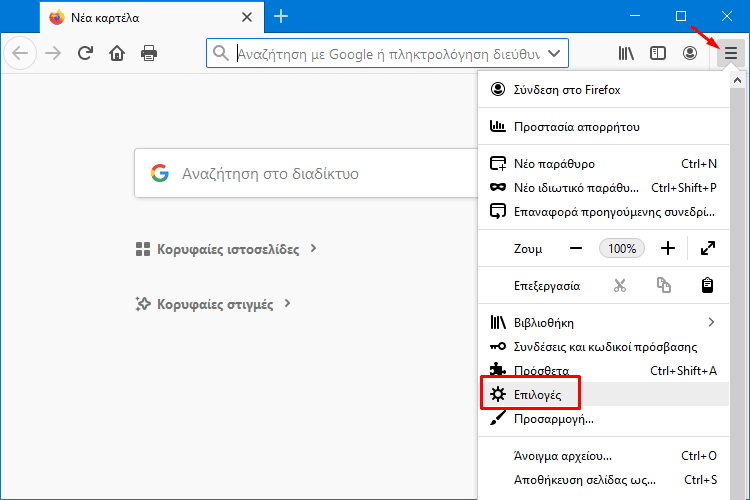Open the Firefox account icon
Image resolution: width=750 pixels, height=500 pixels.
(689, 53)
